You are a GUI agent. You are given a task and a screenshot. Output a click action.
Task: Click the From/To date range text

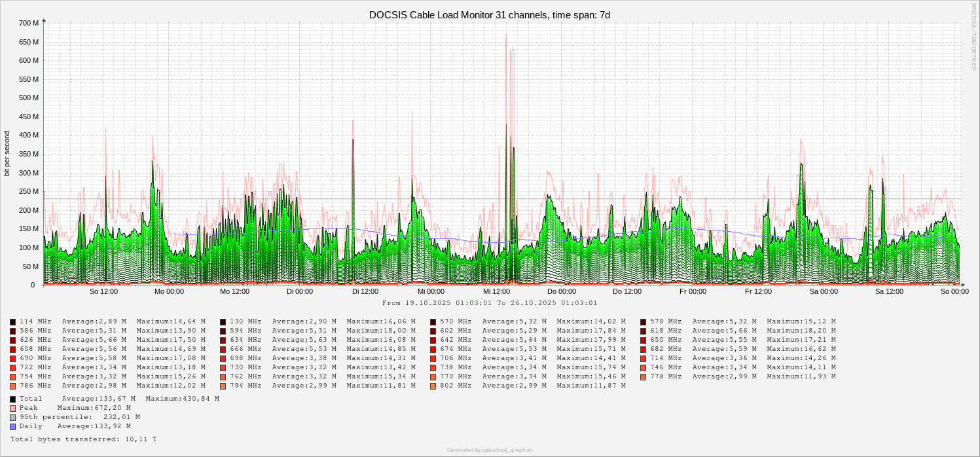tap(490, 302)
